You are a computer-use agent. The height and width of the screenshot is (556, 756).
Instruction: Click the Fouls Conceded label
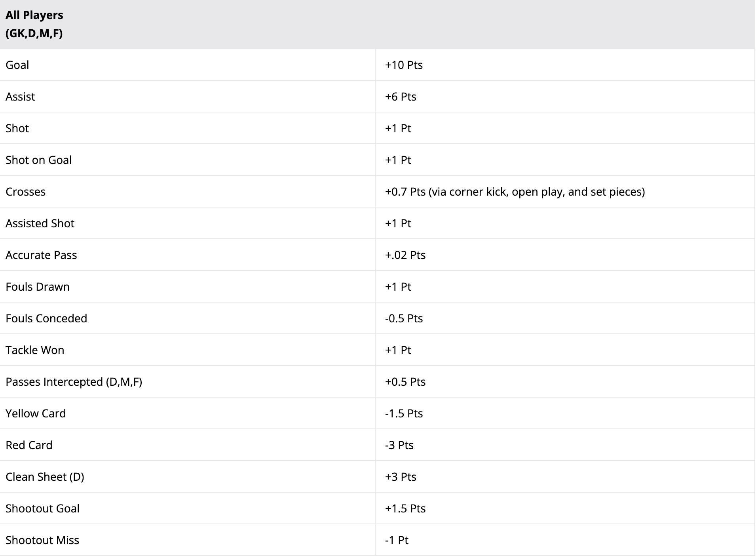[x=46, y=318]
